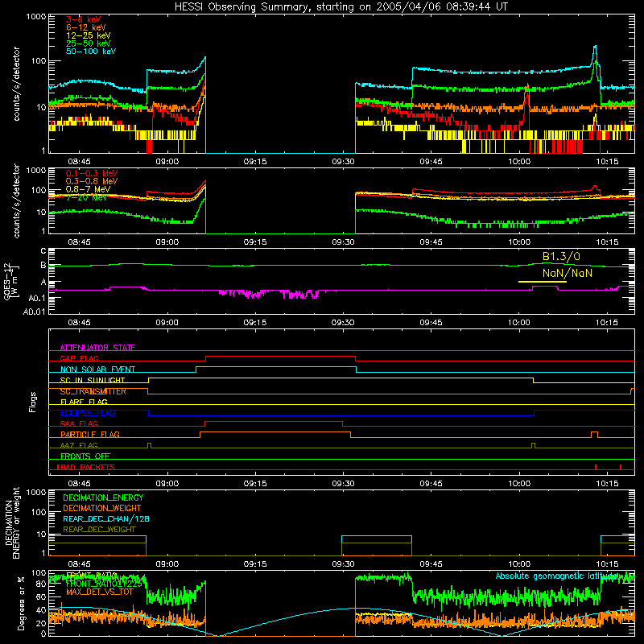The height and width of the screenshot is (644, 644).
Task: Select the NON_SOLAR_EVENT flag label
Action: pos(97,369)
